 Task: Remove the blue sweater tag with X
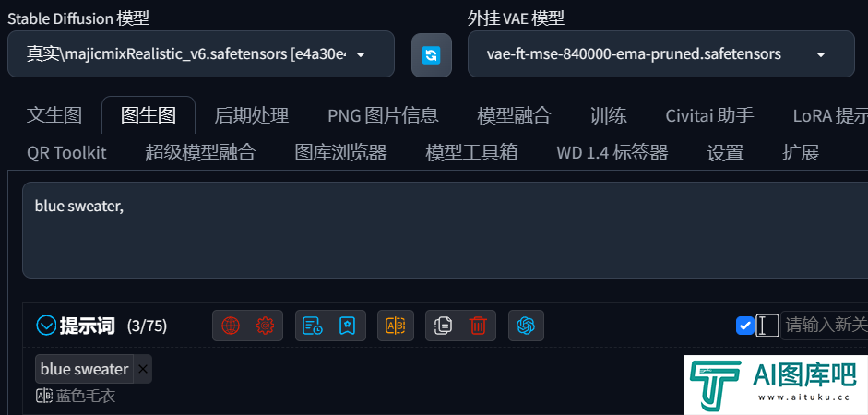point(143,369)
